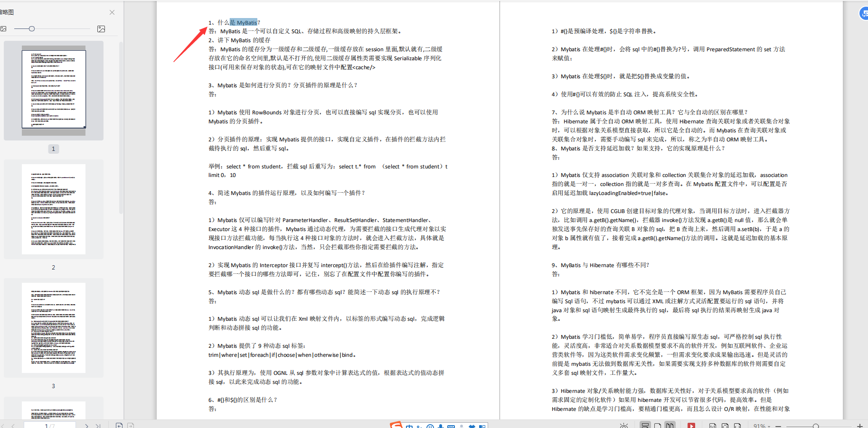Click the input method microphone icon
868x428 pixels.
[441, 426]
